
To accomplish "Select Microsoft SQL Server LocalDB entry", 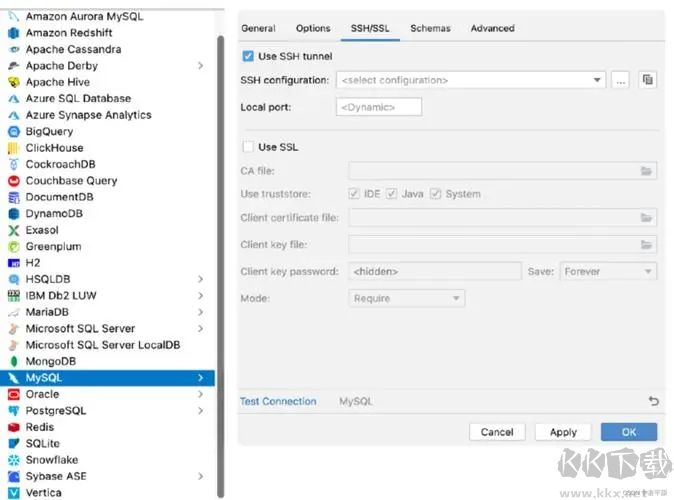I will coord(103,345).
